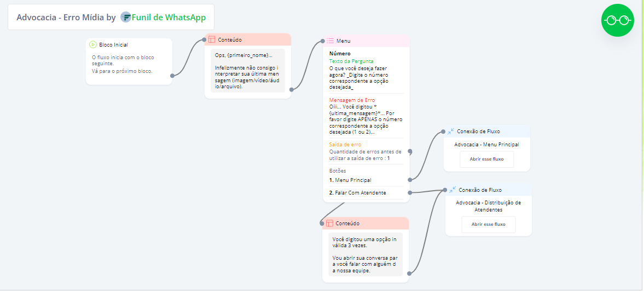This screenshot has width=644, height=291.
Task: Select option 2. Falar Com Atendente
Action: [357, 193]
